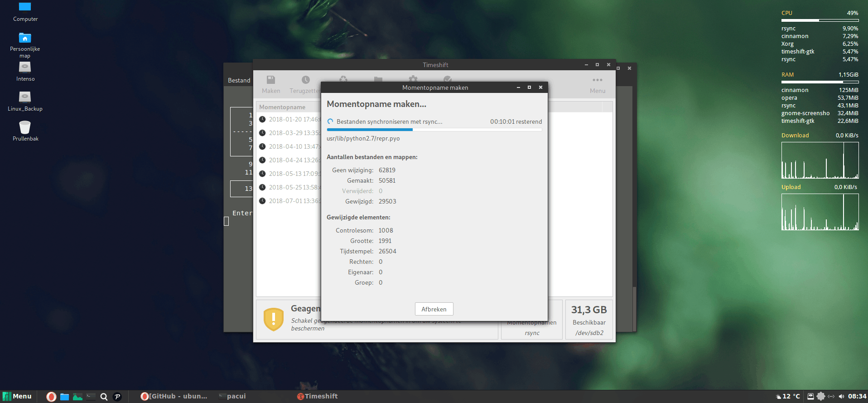This screenshot has height=403, width=868.
Task: Click the weather applet showing 12 °C
Action: tap(788, 396)
